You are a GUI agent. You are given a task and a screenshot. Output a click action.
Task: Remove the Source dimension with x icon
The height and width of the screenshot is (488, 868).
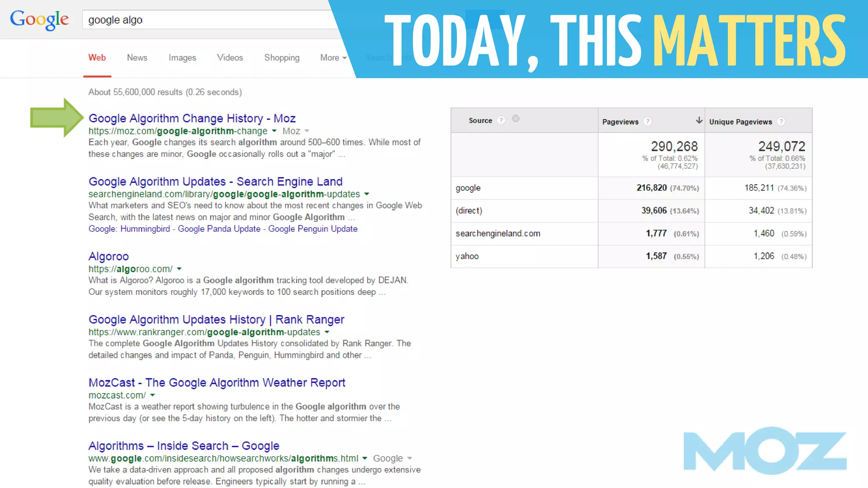(x=515, y=119)
